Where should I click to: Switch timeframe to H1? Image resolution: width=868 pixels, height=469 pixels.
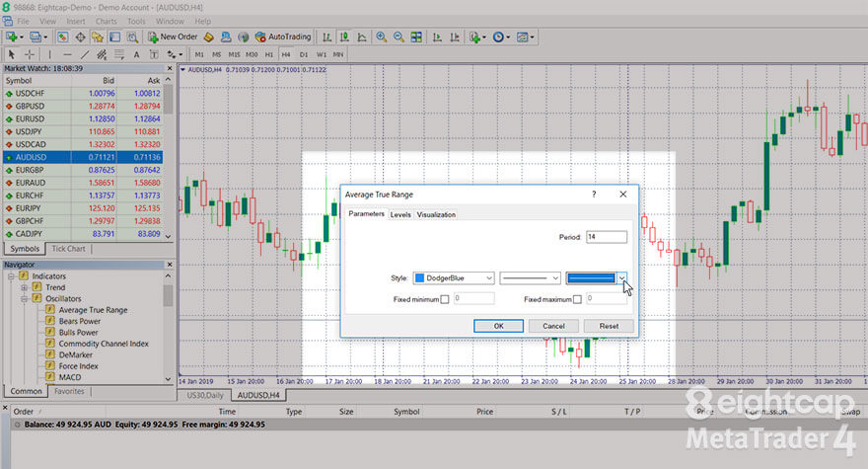coord(269,54)
